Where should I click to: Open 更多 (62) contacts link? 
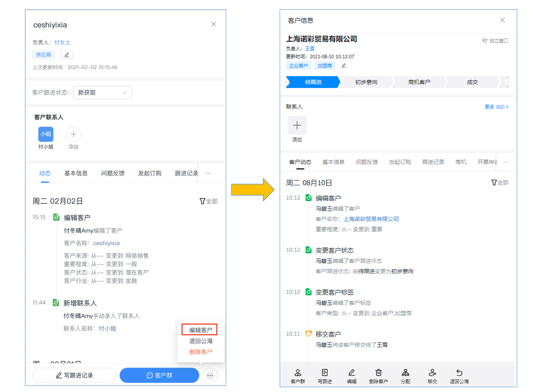[x=497, y=107]
